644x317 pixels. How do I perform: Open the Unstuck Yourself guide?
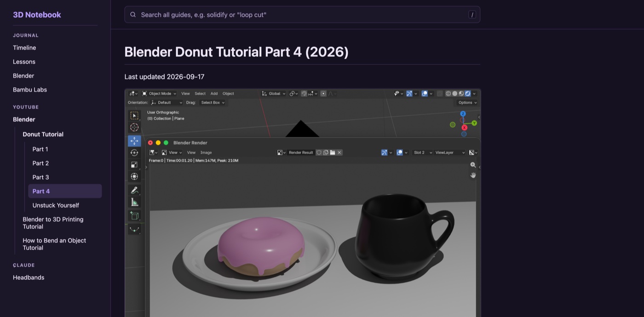pyautogui.click(x=56, y=205)
